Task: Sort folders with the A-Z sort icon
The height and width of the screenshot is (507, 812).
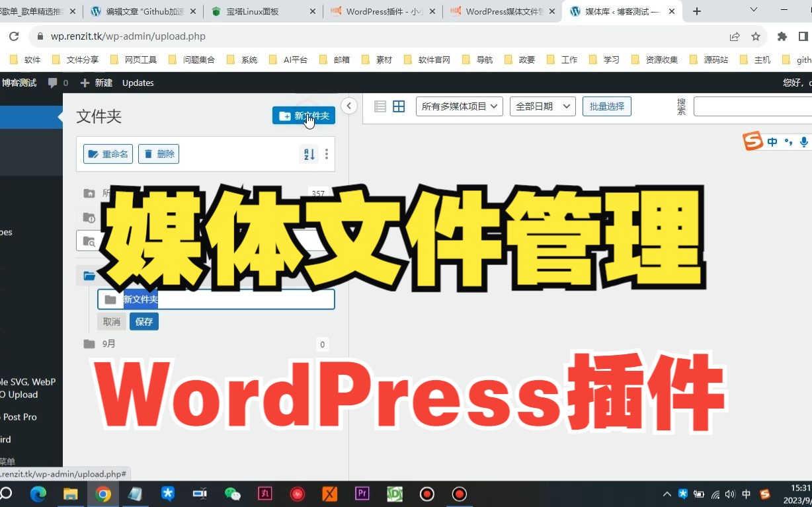Action: coord(309,154)
